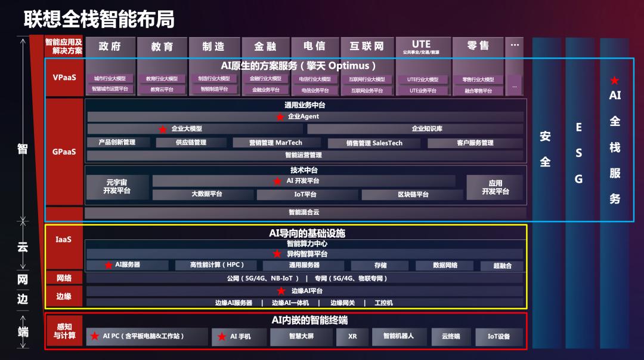644x360 pixels.
Task: Click the 客户服务管理 box
Action: coord(475,143)
